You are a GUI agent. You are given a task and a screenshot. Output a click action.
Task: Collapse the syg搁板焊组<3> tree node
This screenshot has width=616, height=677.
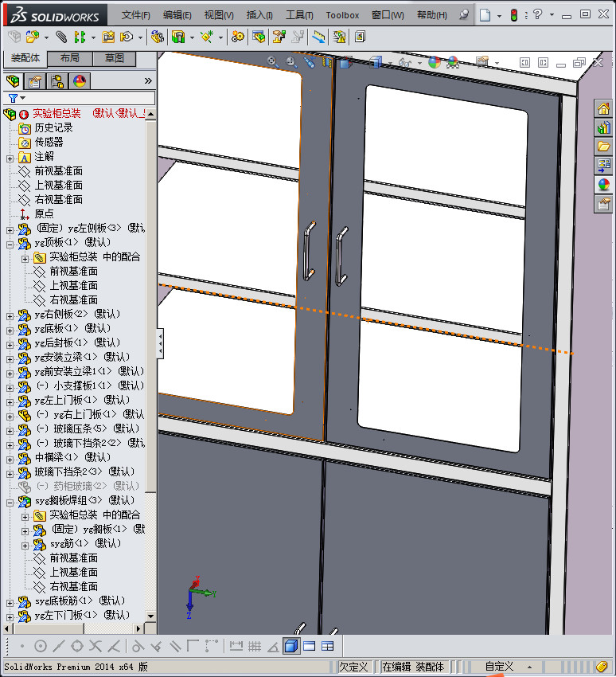(10, 503)
